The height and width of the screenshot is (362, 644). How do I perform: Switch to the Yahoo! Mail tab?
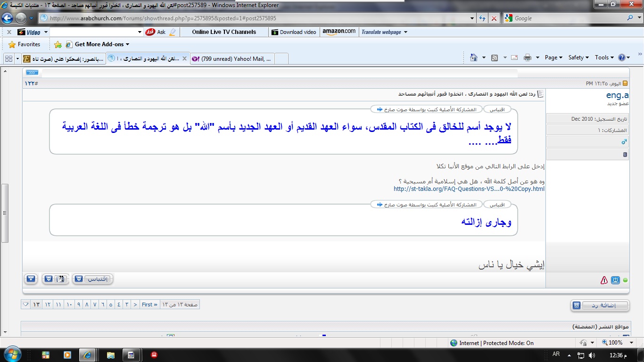pos(232,59)
